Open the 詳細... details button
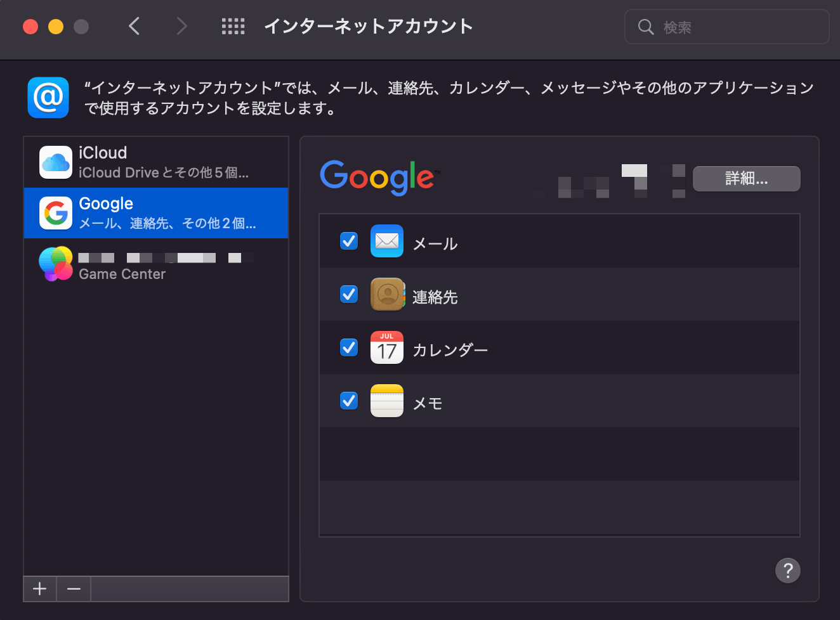The height and width of the screenshot is (620, 840). 747,179
